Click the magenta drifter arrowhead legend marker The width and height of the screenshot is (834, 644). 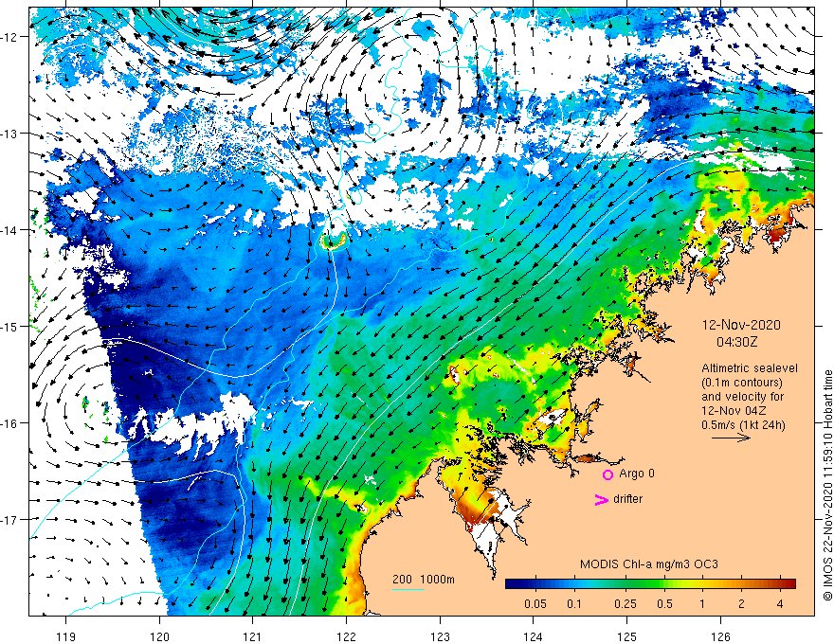click(x=601, y=499)
